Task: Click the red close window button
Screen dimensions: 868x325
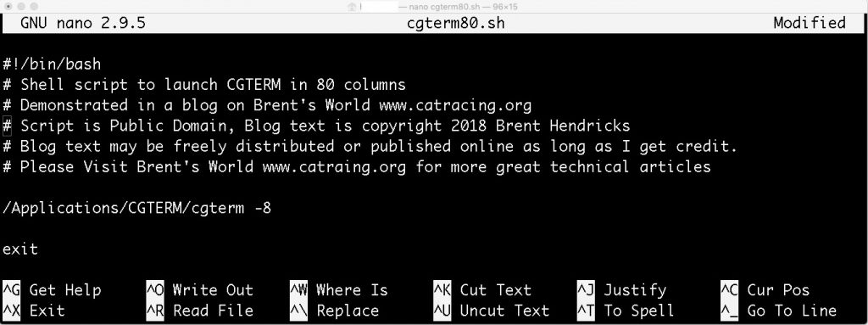Action: tap(8, 6)
